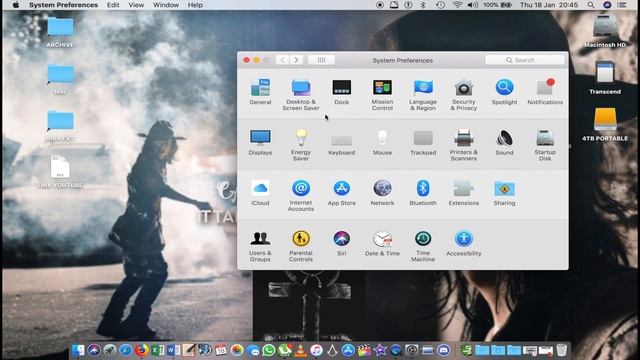Open Trash in the Dock
This screenshot has height=360, width=640.
coord(562,350)
